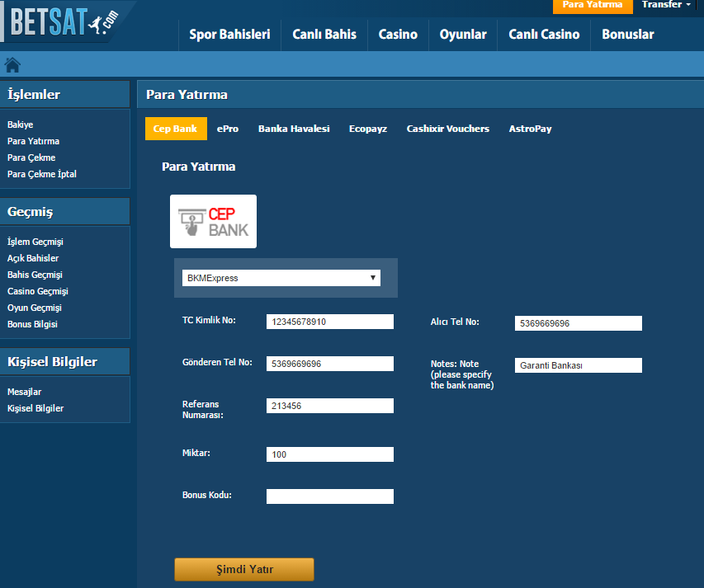
Task: Click the Notes bank name field
Action: pyautogui.click(x=579, y=365)
